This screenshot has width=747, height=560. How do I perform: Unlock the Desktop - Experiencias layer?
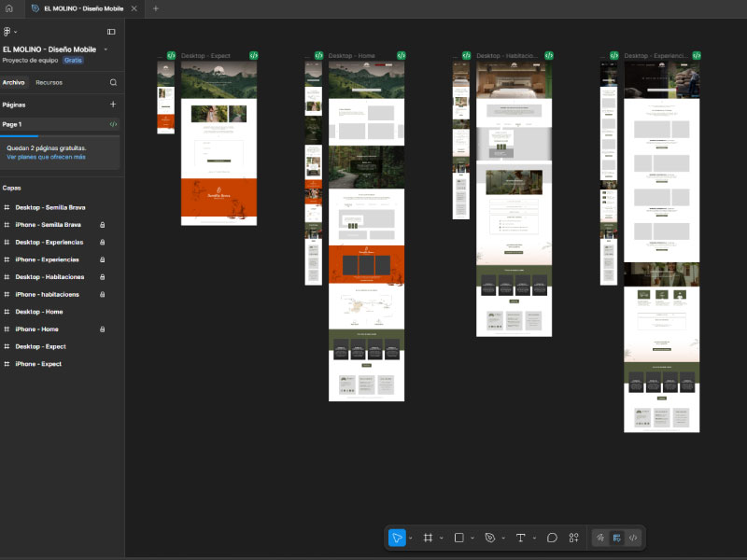click(102, 242)
